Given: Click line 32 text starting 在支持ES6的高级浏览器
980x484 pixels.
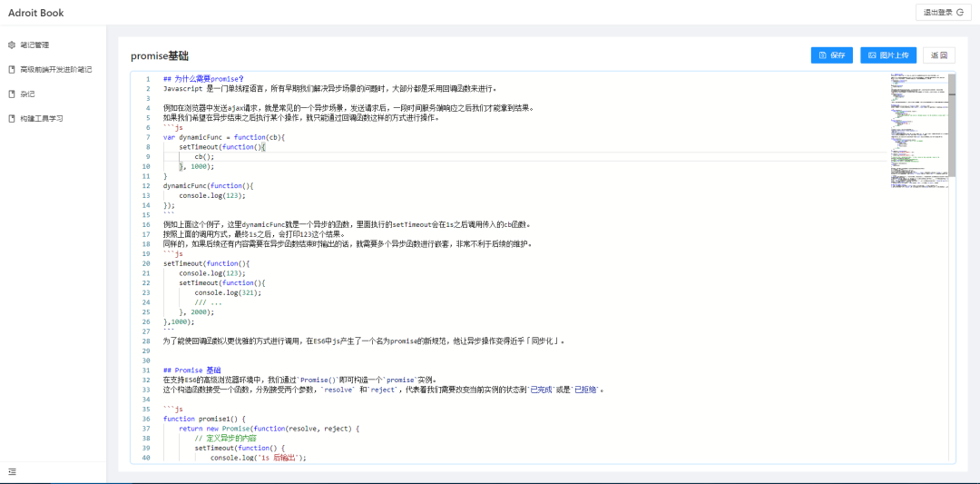Looking at the screenshot, I should [299, 380].
